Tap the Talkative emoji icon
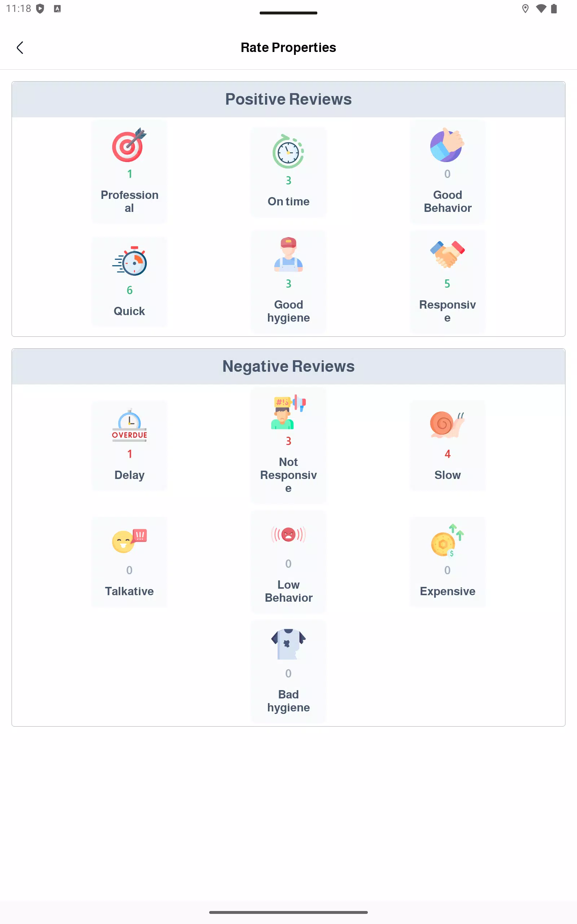The width and height of the screenshot is (577, 924). point(129,541)
